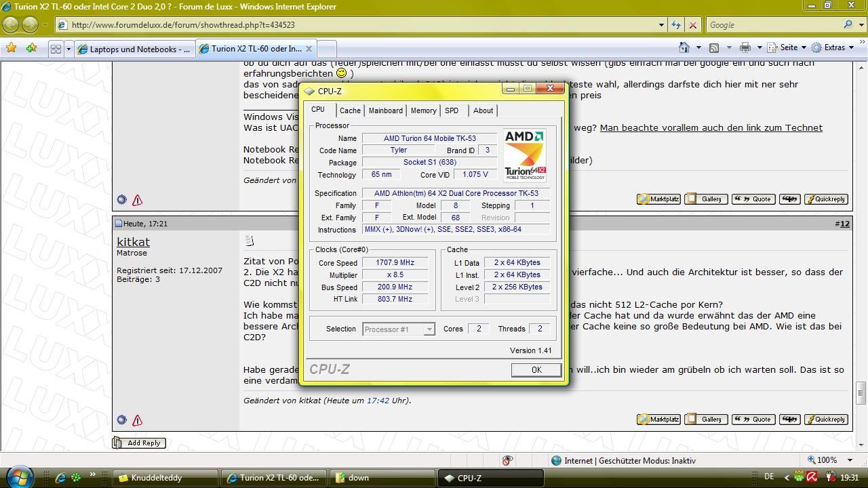Screen dimensions: 868x488
Task: Click the AMD Turion 64 X2 logo in CPU-Z
Action: (524, 156)
